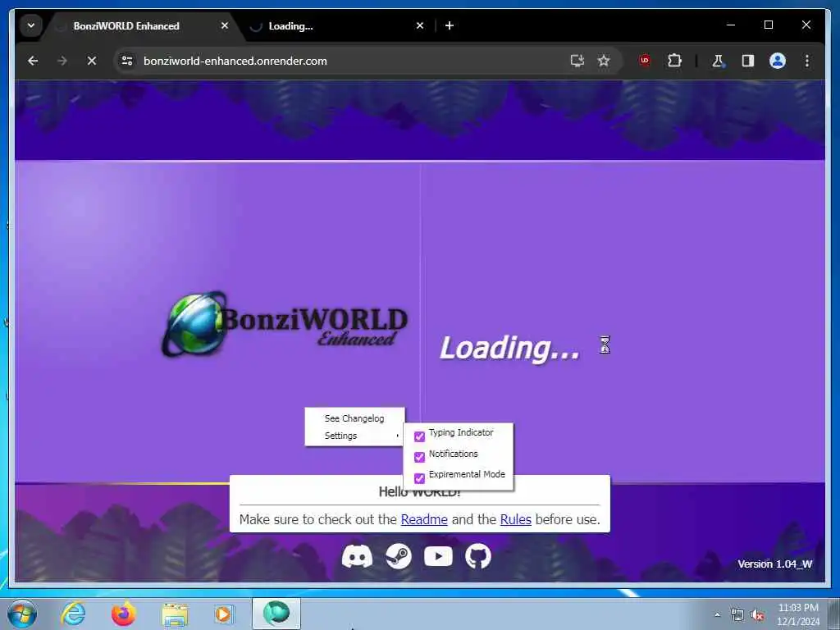Screen dimensions: 840x630
Task: Click Show desktop strip
Action: (834, 614)
